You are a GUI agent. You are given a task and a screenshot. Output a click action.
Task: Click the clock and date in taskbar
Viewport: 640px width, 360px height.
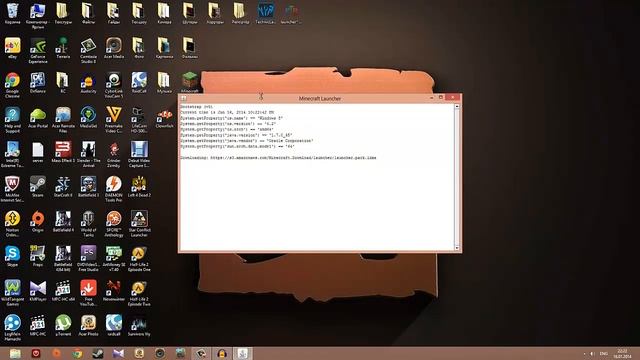622,354
